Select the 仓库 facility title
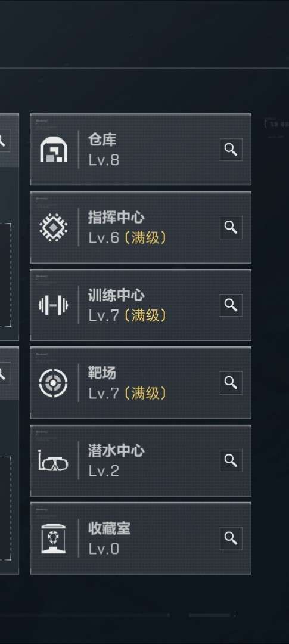289x644 pixels. pos(102,140)
